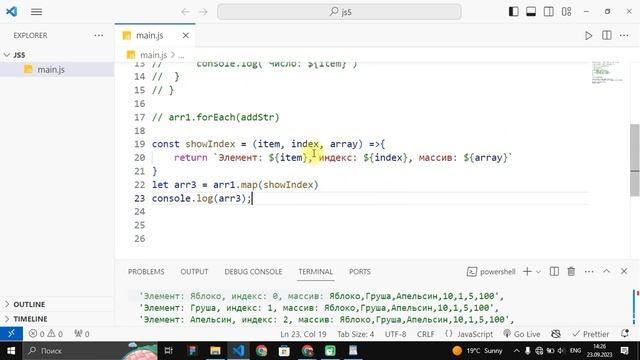Open the PROBLEMS panel tab
This screenshot has height=360, width=640.
pyautogui.click(x=146, y=272)
